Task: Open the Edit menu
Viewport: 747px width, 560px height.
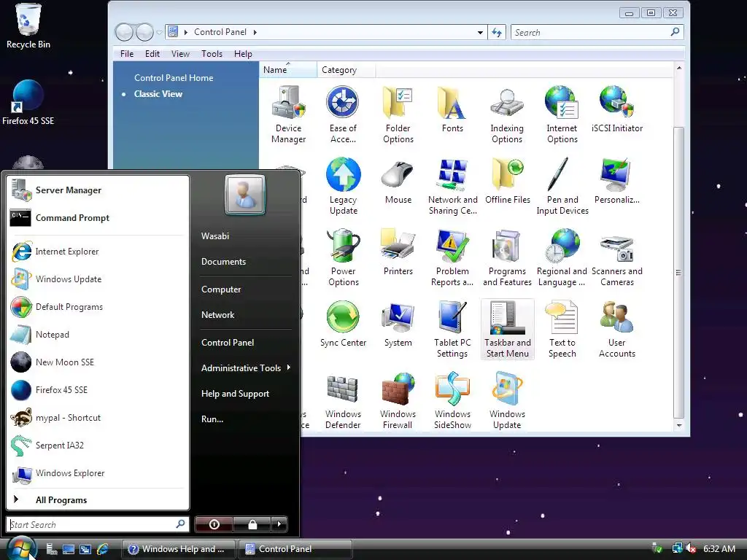Action: 152,54
